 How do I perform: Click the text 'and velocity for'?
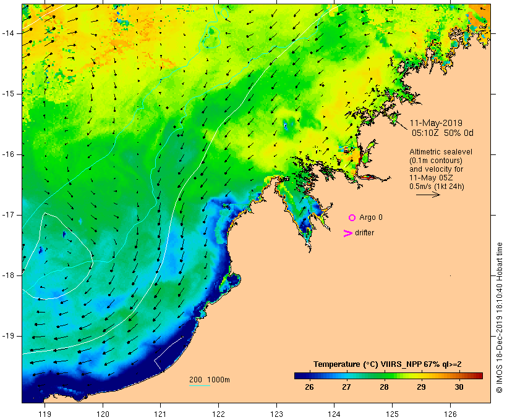click(x=436, y=169)
